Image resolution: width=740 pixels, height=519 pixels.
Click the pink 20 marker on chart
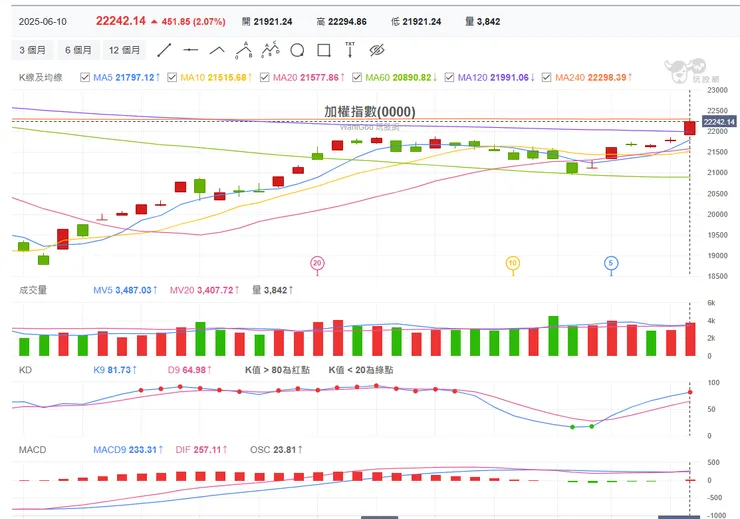(317, 263)
